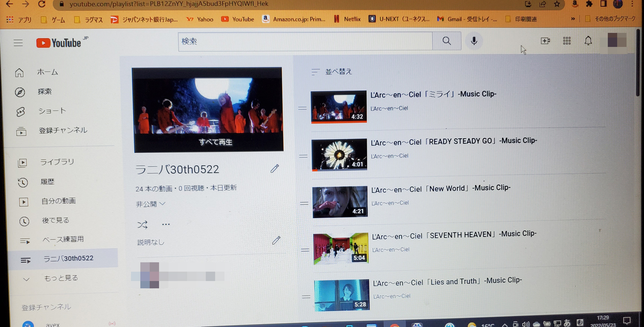Show notifications via the bell icon
Screen dimensions: 644x327
588,41
